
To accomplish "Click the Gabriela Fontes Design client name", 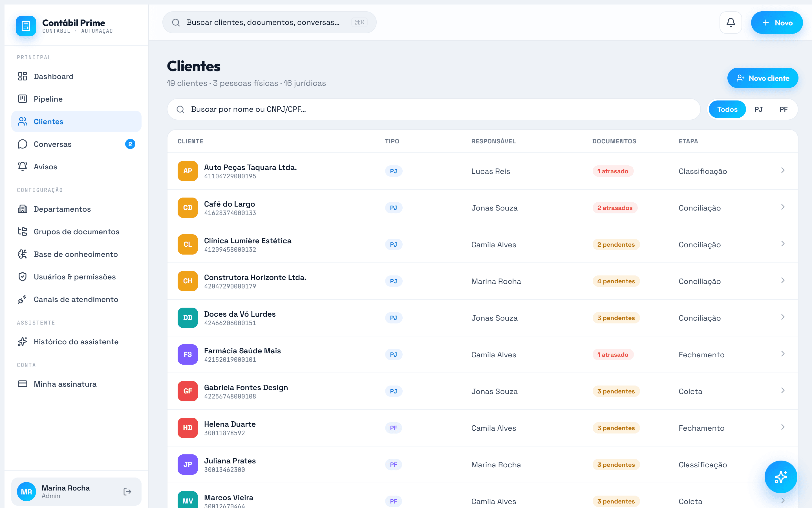I will click(246, 387).
